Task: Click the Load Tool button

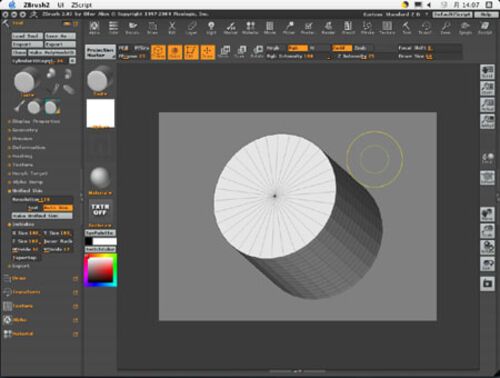Action: (x=27, y=36)
